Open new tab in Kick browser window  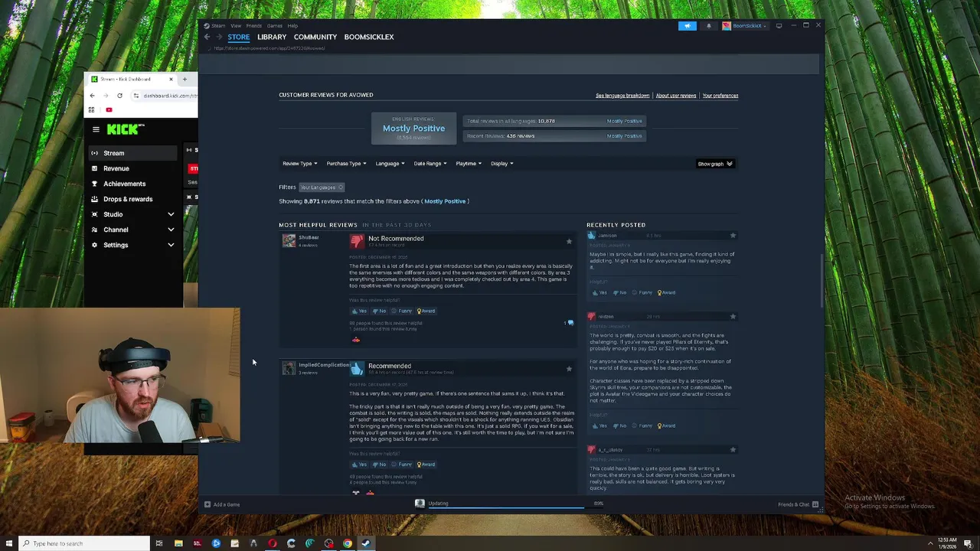[185, 79]
